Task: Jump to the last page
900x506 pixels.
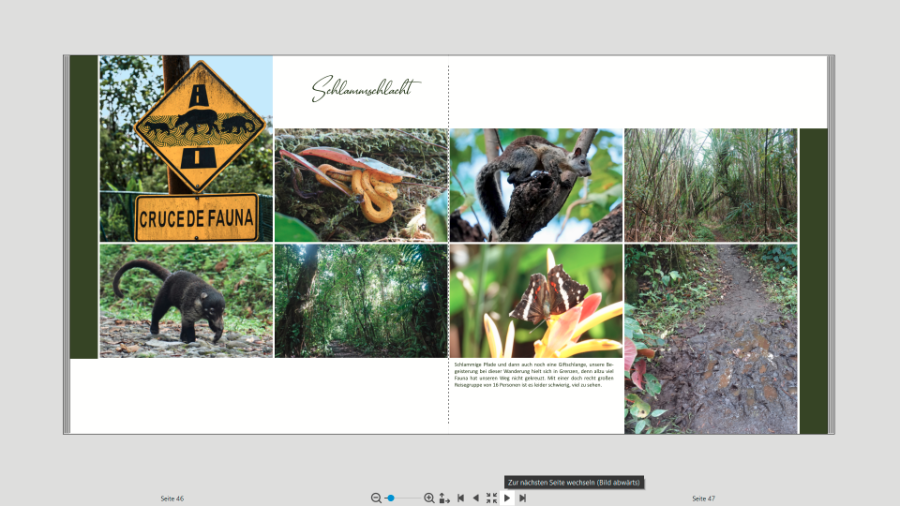Action: pos(522,498)
